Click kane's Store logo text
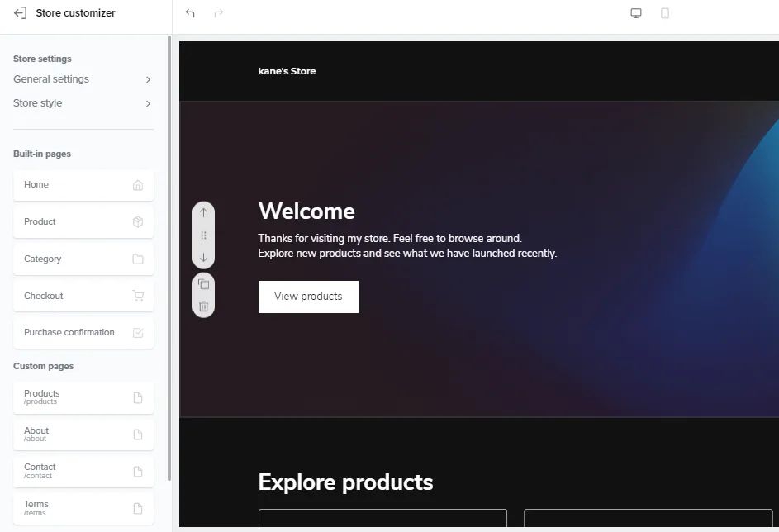779x532 pixels. (x=287, y=71)
